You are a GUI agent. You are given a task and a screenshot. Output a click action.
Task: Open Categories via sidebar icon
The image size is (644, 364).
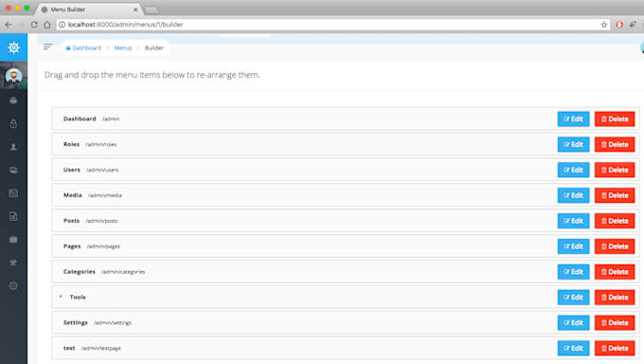[13, 240]
